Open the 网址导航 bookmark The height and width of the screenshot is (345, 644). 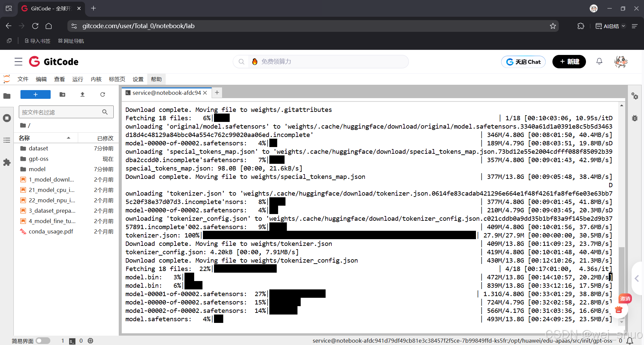[x=71, y=41]
